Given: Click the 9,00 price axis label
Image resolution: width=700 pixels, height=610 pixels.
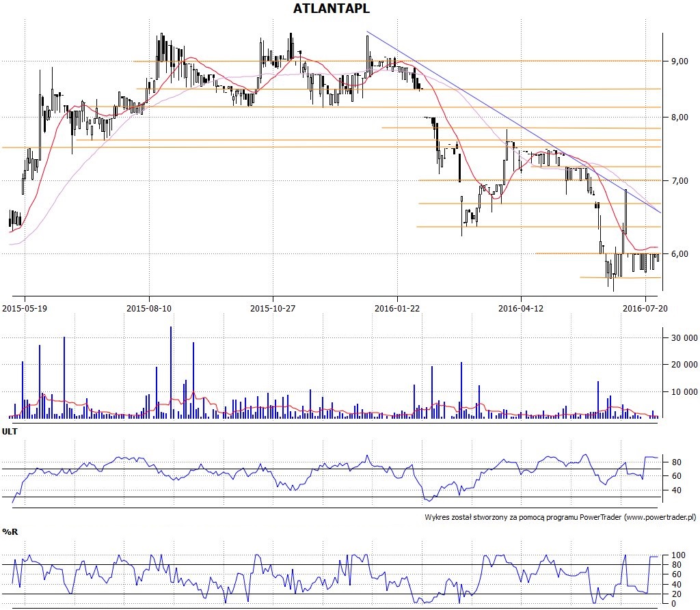Looking at the screenshot, I should pyautogui.click(x=679, y=61).
